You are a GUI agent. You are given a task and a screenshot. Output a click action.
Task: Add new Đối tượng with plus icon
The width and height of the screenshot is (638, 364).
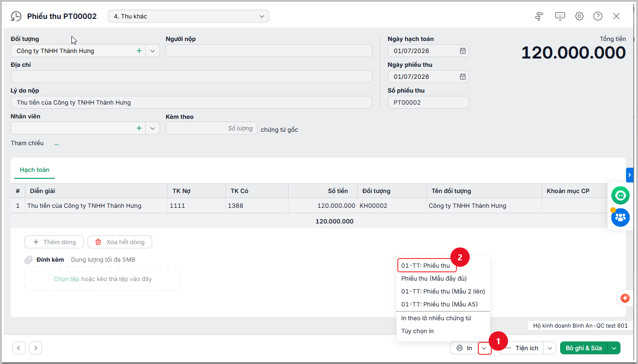click(x=139, y=51)
